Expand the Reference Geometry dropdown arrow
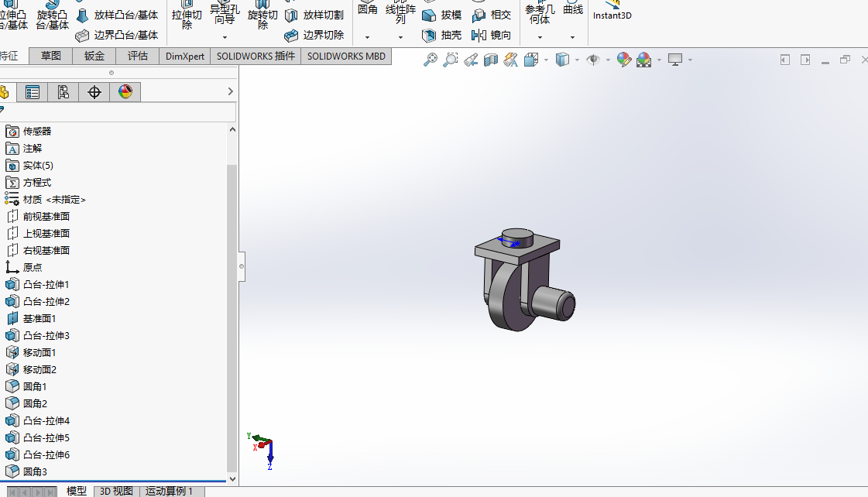Image resolution: width=868 pixels, height=497 pixels. (540, 37)
